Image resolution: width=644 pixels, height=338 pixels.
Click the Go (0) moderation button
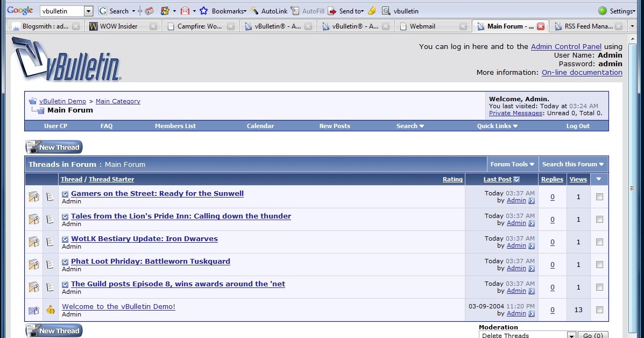(593, 335)
